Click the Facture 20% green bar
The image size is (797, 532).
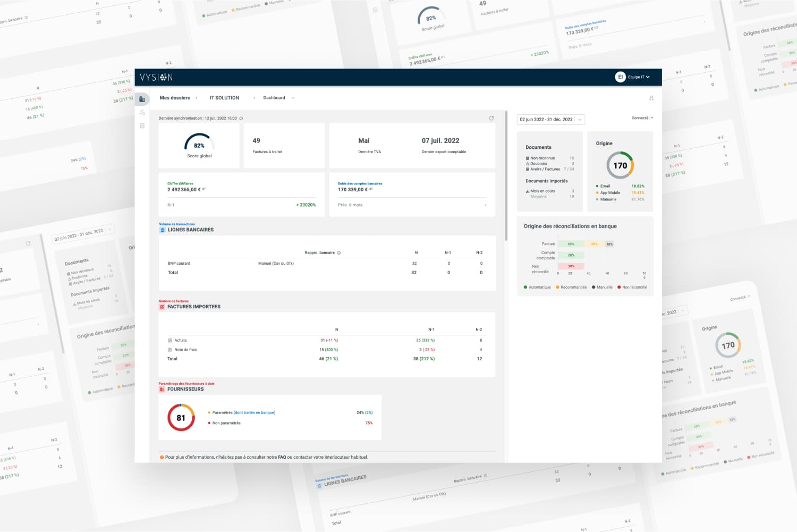(571, 244)
